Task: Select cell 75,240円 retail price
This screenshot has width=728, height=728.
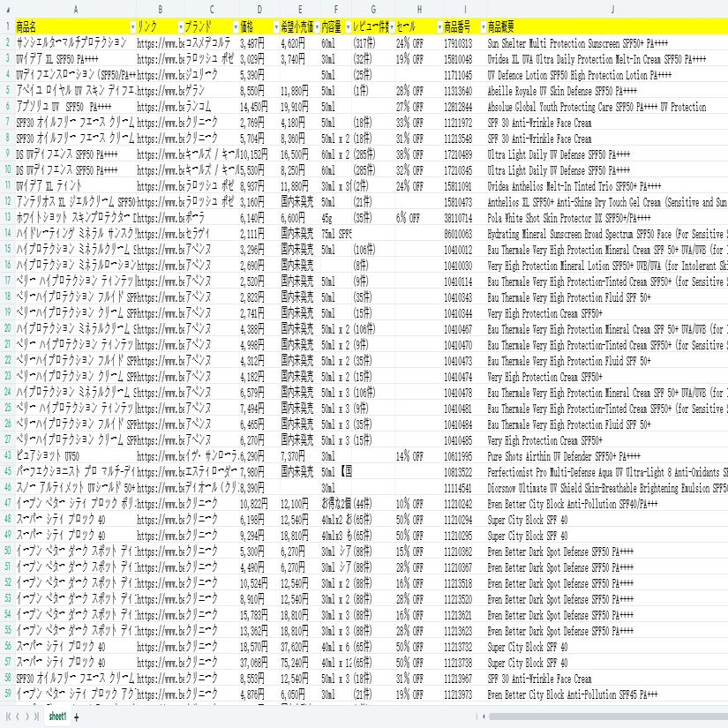Action: coord(300,663)
